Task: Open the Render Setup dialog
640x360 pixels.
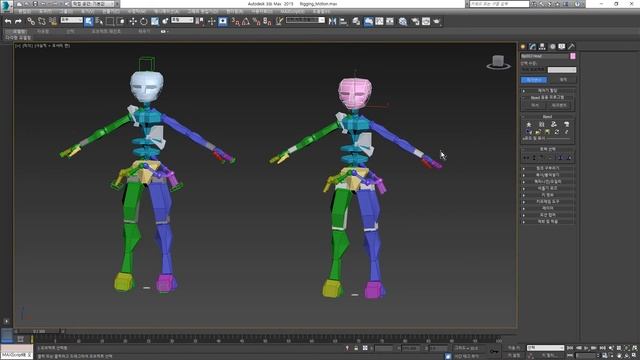Action: coord(415,21)
